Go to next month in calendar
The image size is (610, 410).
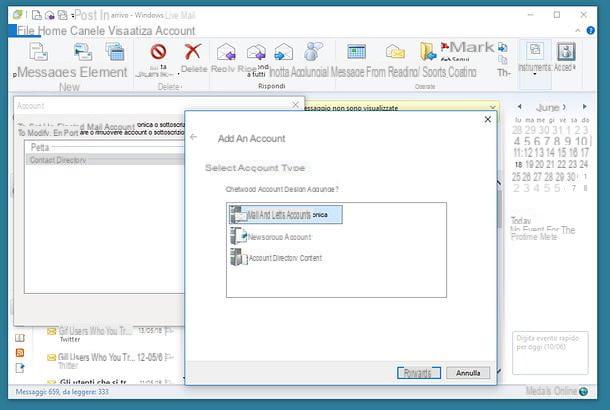pyautogui.click(x=584, y=107)
